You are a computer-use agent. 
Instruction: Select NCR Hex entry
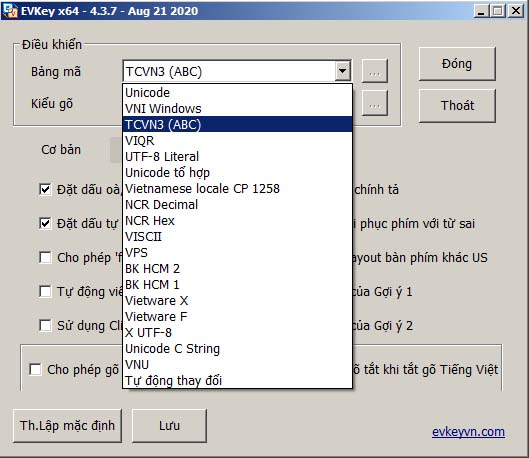tap(238, 221)
